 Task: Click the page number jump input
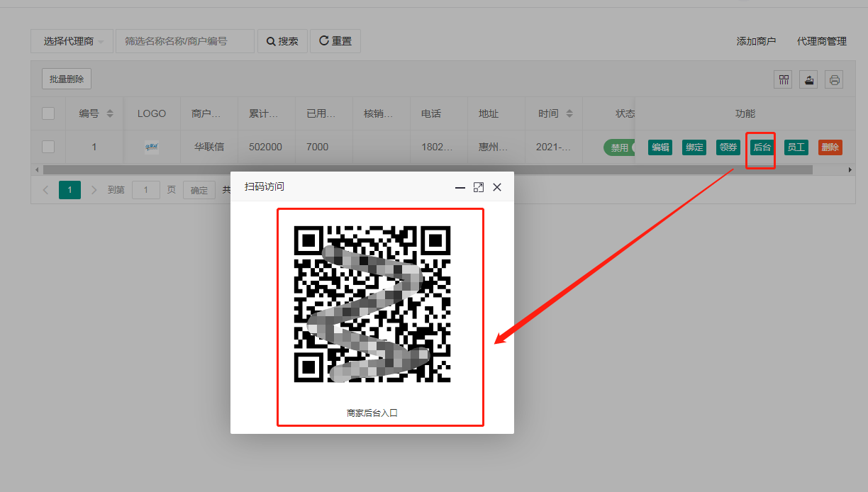(x=146, y=190)
